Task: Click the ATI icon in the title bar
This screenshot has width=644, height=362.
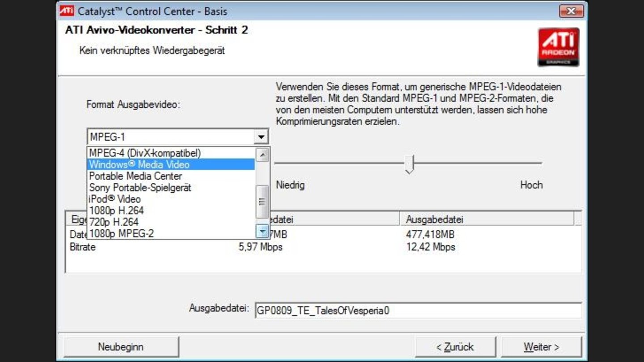Action: pyautogui.click(x=67, y=11)
